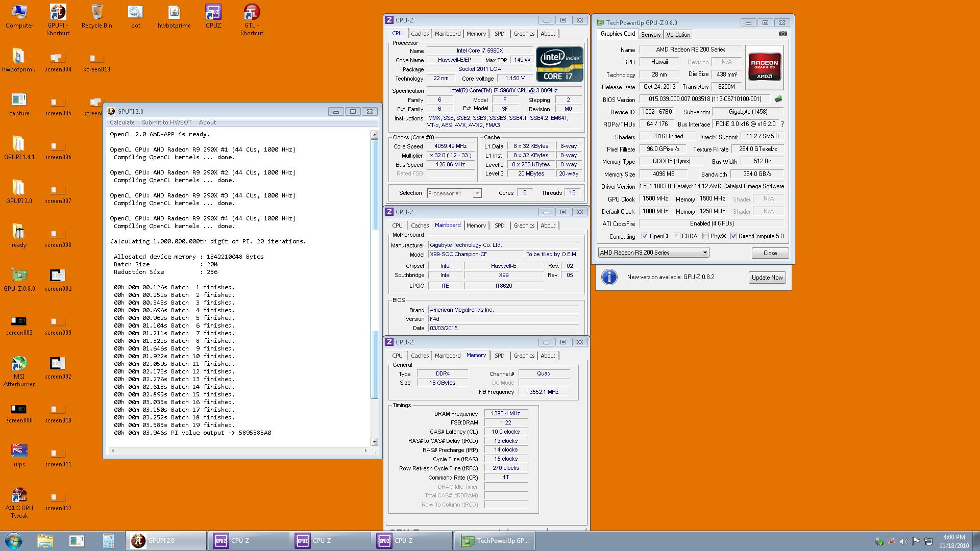Open the AMD Radeon R9 200 Series dropdown
The height and width of the screenshot is (551, 980).
tap(654, 253)
